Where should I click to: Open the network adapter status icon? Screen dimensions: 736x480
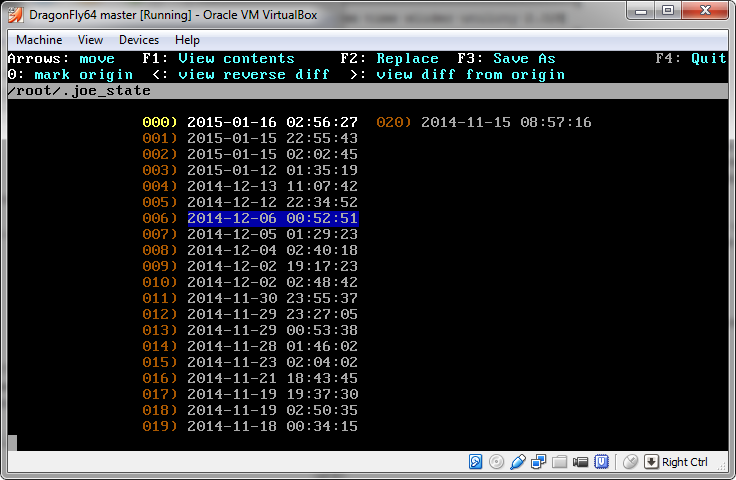tap(538, 462)
